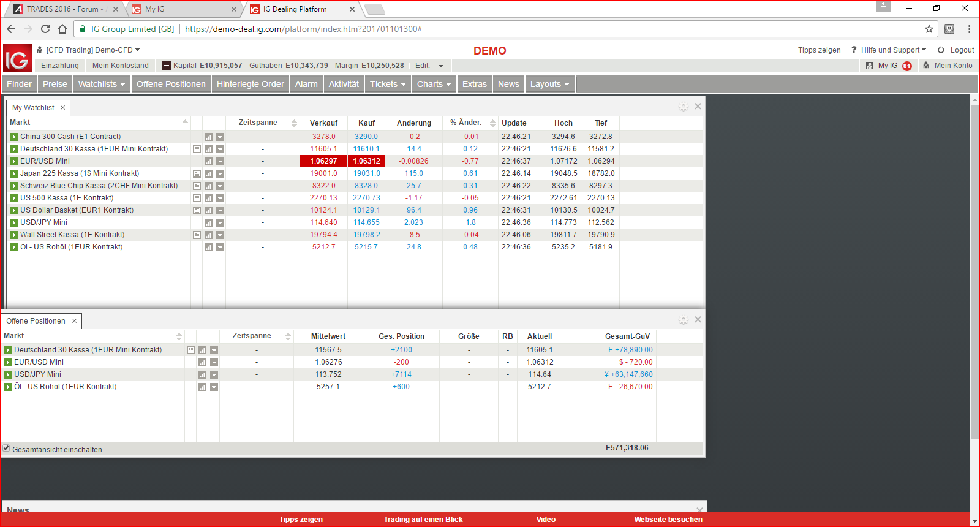
Task: Click the Einzahlung button
Action: 60,66
